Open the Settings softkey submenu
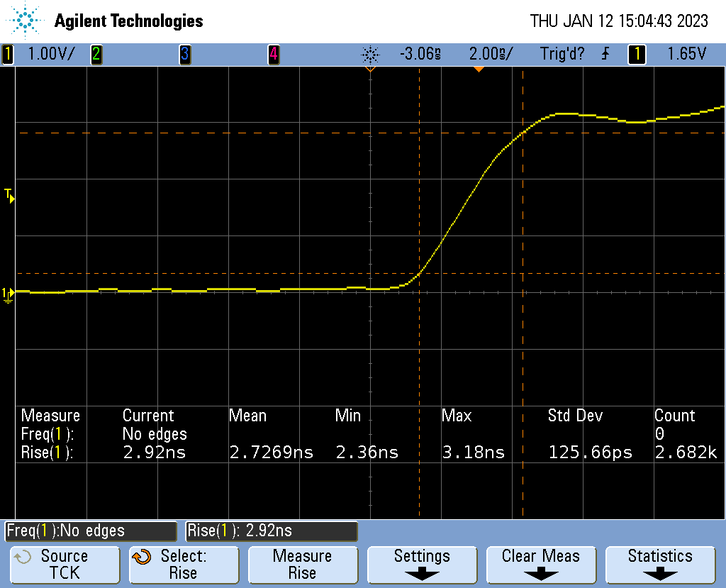This screenshot has height=588, width=726. coord(422,564)
